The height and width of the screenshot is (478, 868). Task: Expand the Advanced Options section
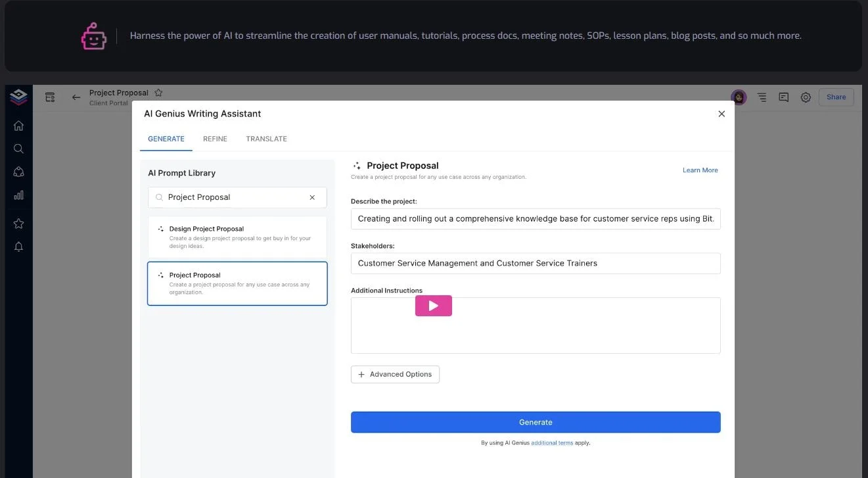pyautogui.click(x=395, y=374)
